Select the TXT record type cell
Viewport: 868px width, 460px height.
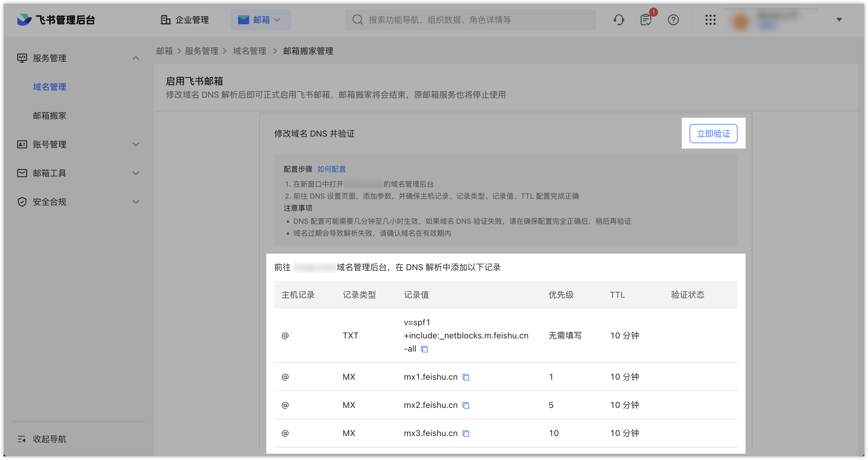tap(350, 335)
